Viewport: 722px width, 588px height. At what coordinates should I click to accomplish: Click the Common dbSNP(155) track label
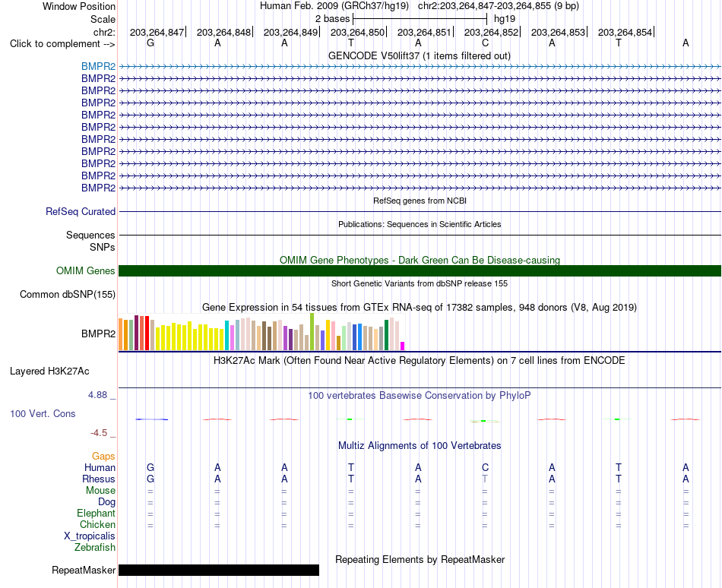coord(68,295)
